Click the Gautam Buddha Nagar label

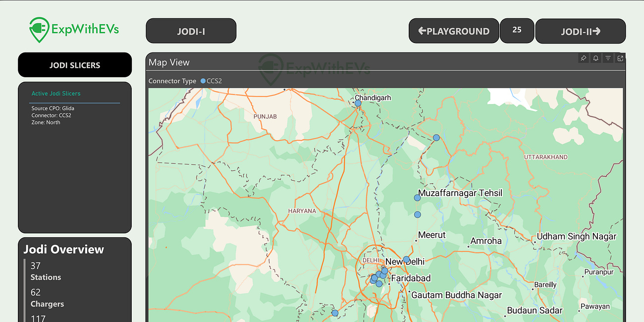[457, 295]
